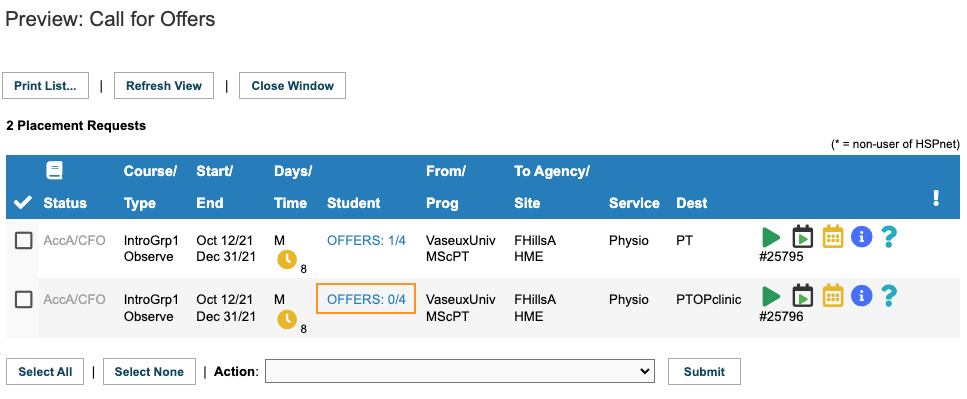The image size is (967, 399).
Task: Click header checkmark to select rows
Action: (x=23, y=202)
